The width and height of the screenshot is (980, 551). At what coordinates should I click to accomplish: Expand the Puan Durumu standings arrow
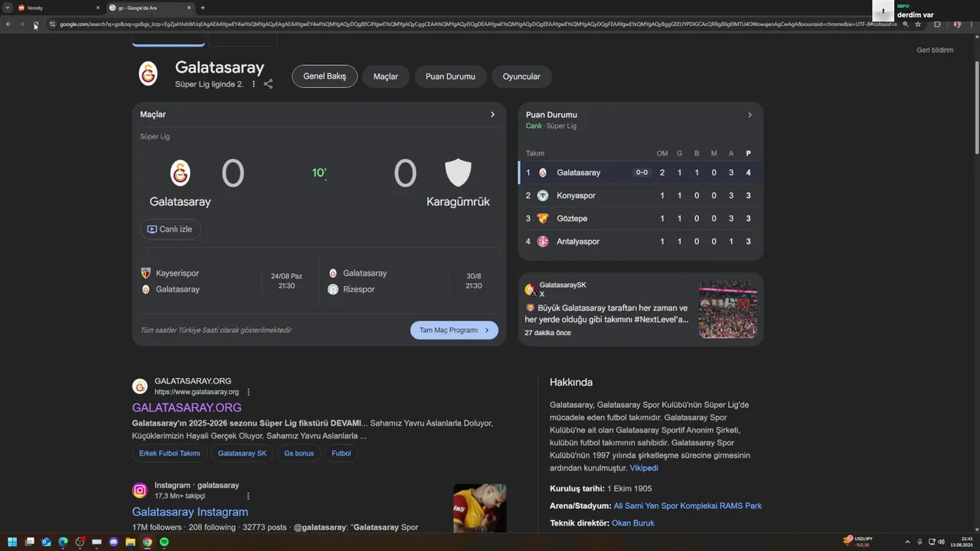coord(750,115)
